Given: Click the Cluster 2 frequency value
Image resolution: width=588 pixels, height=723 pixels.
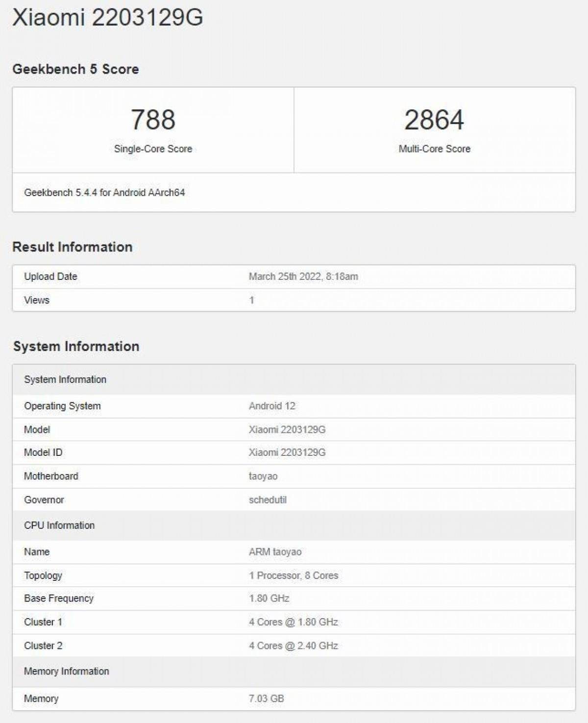Looking at the screenshot, I should click(x=293, y=646).
